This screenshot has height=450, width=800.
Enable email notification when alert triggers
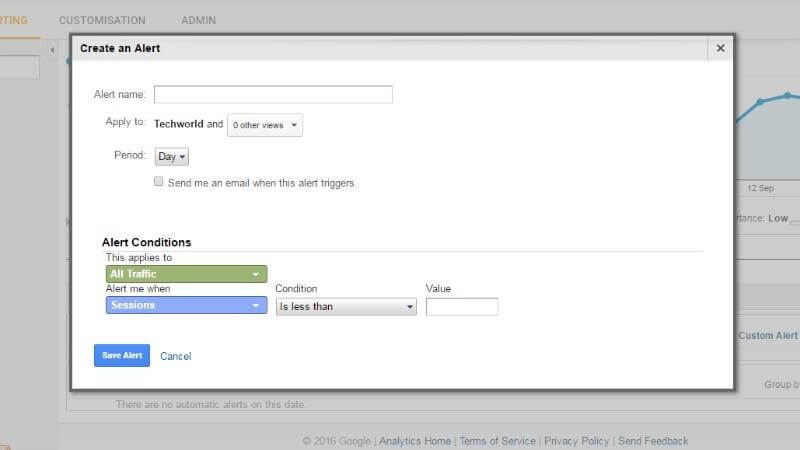point(159,182)
